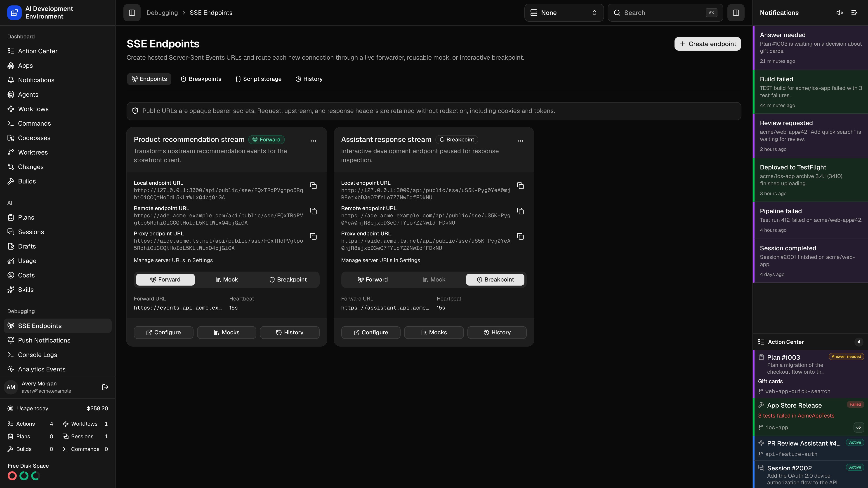Click the sign out icon beside Avery Morgan
The height and width of the screenshot is (488, 868).
pyautogui.click(x=105, y=387)
